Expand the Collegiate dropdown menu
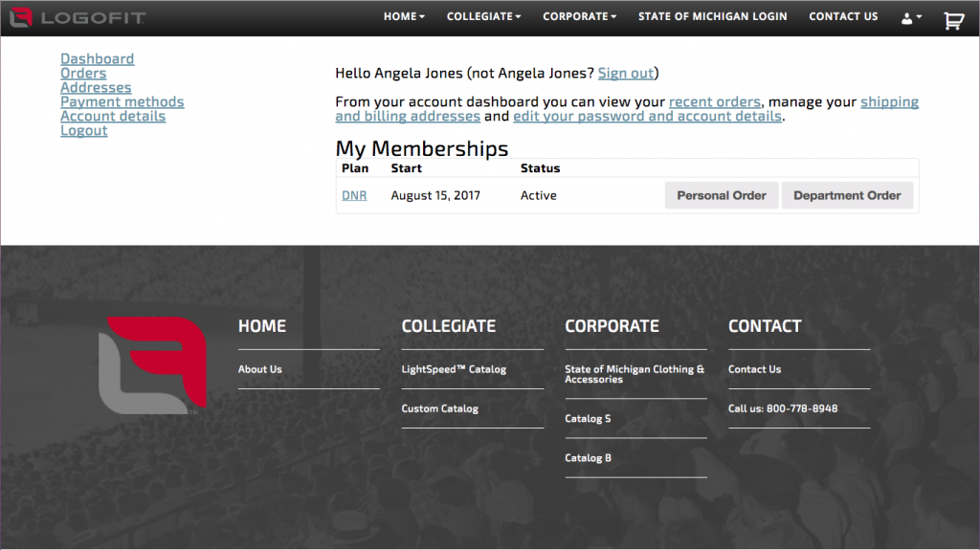Image resolution: width=980 pixels, height=550 pixels. 483,16
